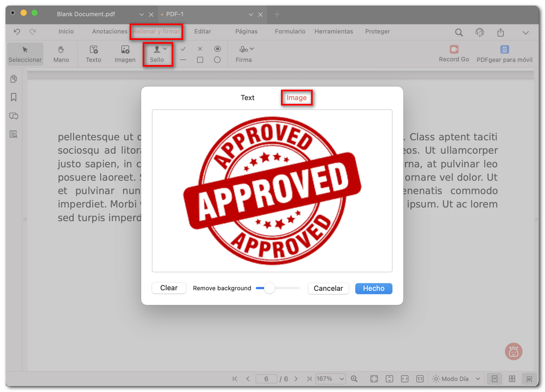Viewport: 545px width, 392px height.
Task: Open the 167% zoom level dropdown
Action: [x=331, y=379]
